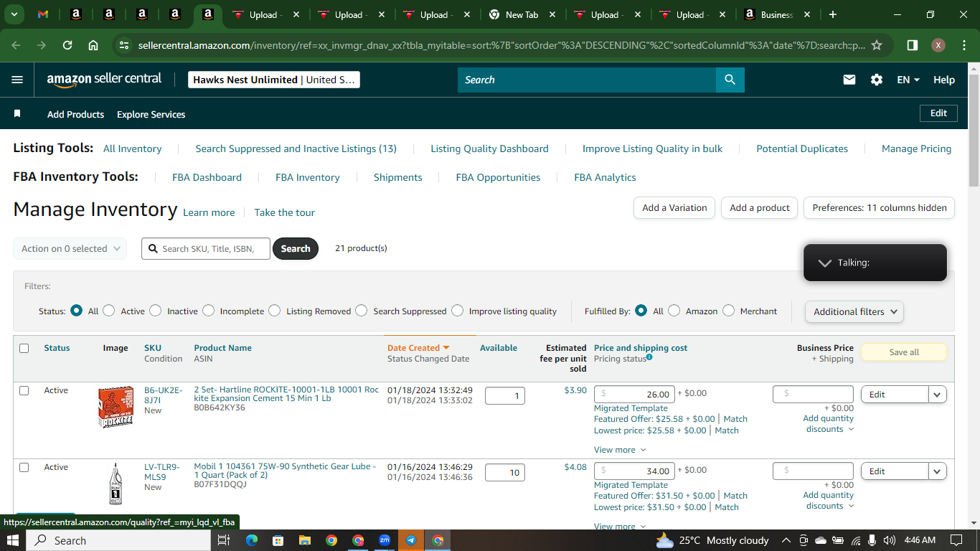The width and height of the screenshot is (980, 551).
Task: Click the amazon seller central logo
Action: point(104,80)
